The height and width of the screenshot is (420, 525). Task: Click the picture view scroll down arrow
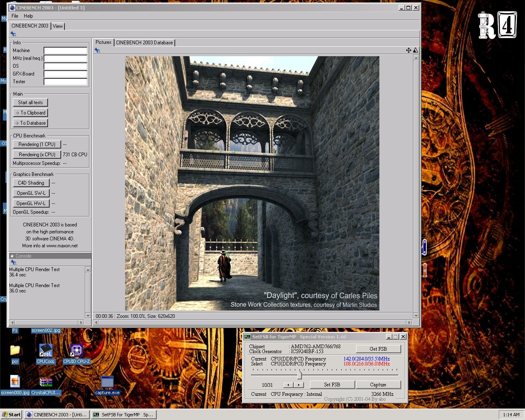pos(416,316)
